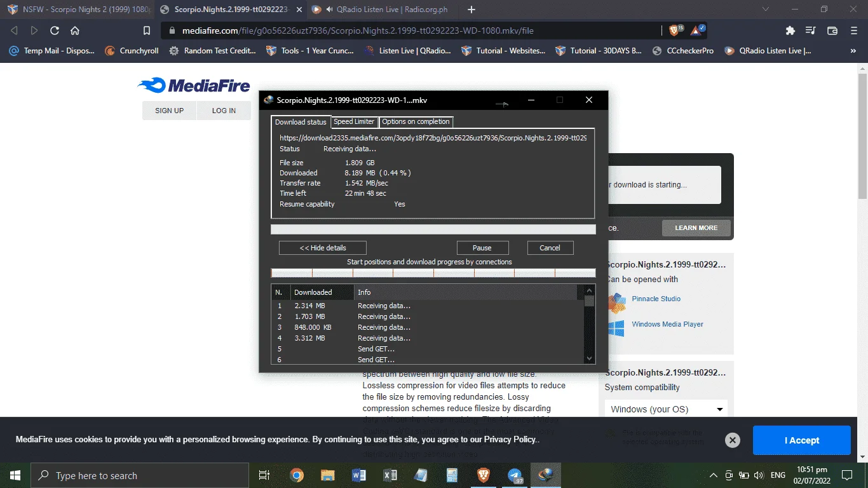Click the Hide details button
The height and width of the screenshot is (488, 868).
tap(323, 248)
